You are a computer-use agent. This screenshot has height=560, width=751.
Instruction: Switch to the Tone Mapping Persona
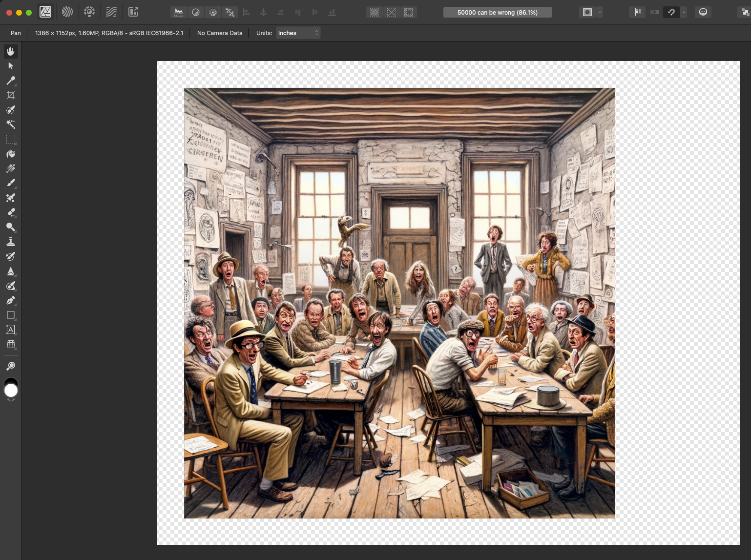click(x=111, y=12)
